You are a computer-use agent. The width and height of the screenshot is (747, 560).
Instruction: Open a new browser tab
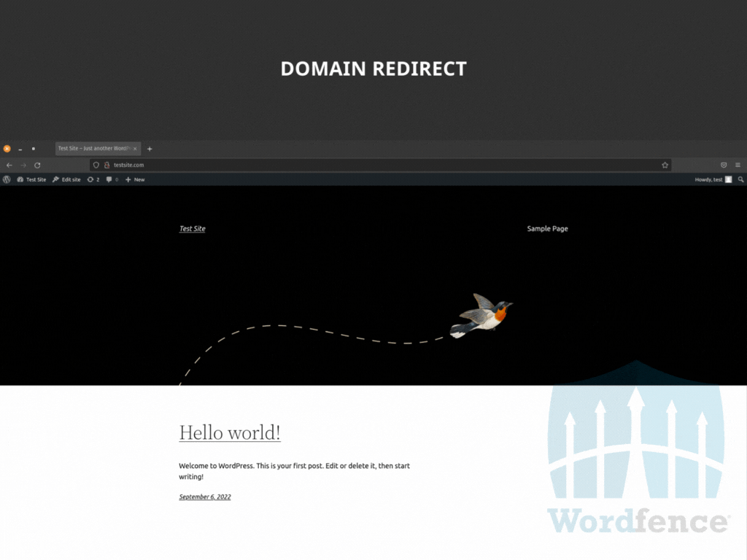pos(150,149)
